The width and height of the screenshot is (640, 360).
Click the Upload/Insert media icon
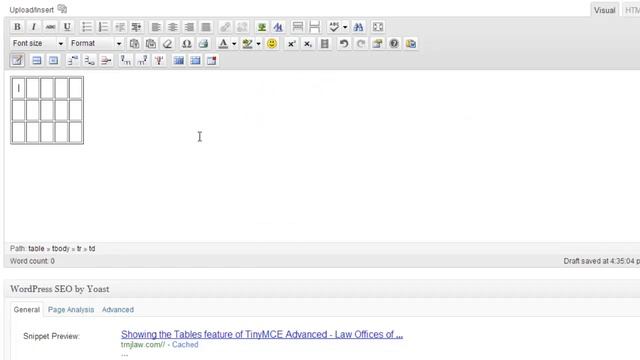point(62,9)
